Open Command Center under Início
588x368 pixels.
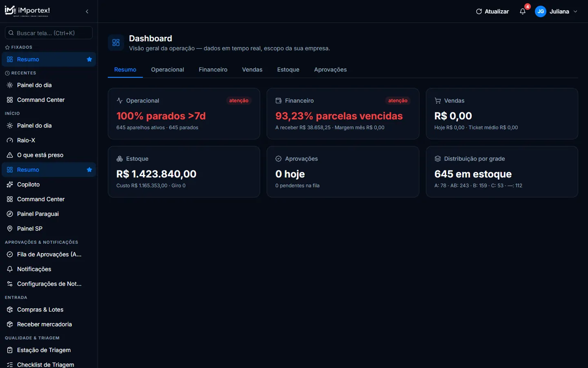point(49,199)
